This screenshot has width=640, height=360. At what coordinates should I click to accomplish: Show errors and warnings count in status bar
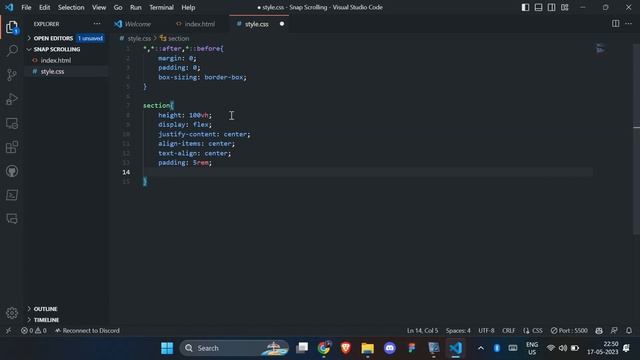(x=33, y=331)
